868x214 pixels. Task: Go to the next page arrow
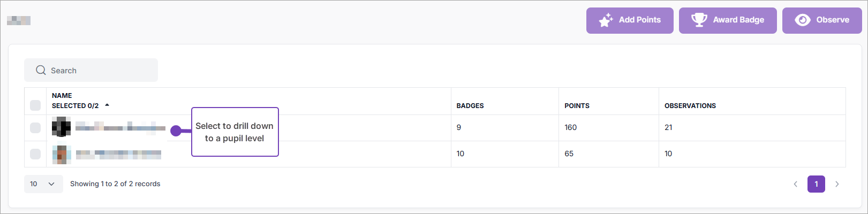pos(837,184)
